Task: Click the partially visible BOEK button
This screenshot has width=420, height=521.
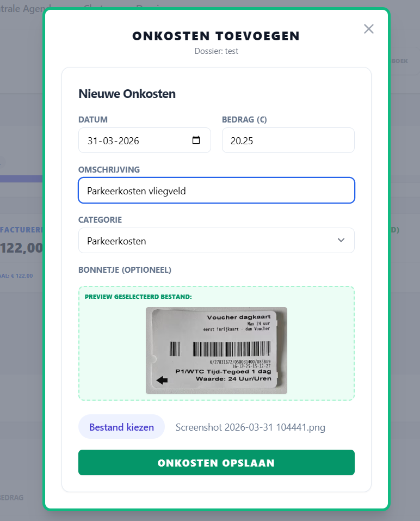Action: pyautogui.click(x=401, y=60)
